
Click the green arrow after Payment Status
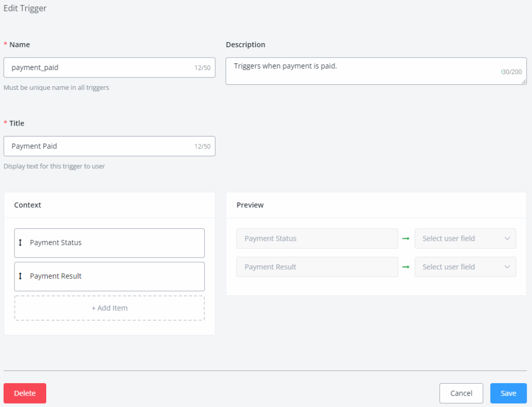(406, 238)
